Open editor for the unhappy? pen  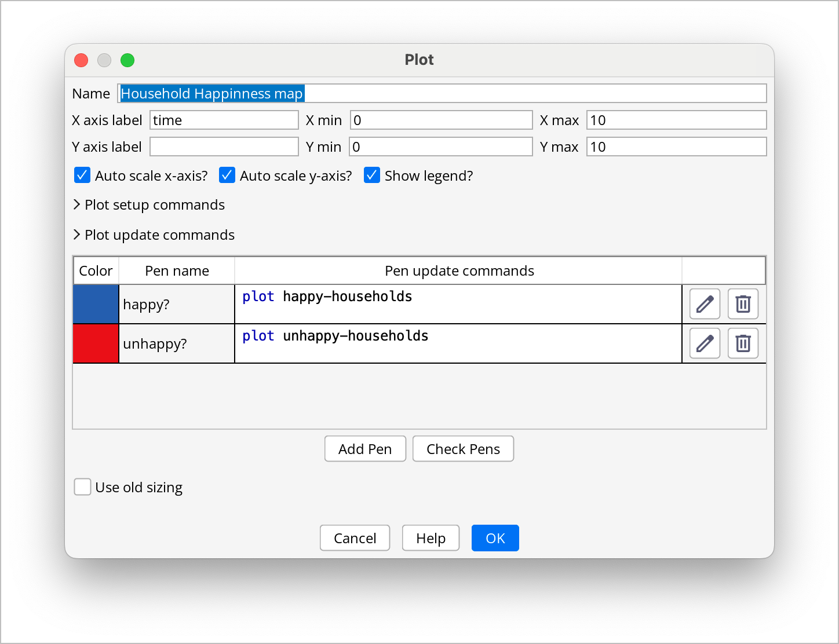[x=705, y=343]
